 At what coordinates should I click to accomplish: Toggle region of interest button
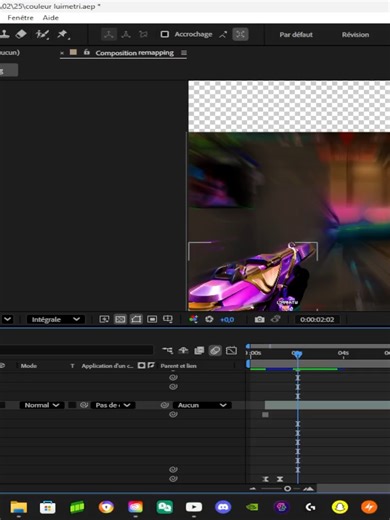tap(152, 319)
